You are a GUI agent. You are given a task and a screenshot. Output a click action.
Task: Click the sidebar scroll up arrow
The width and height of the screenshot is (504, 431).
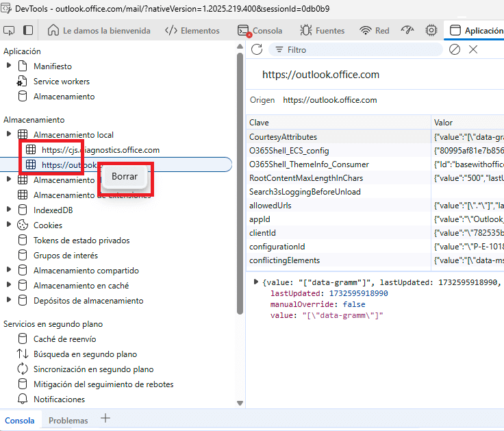(x=240, y=47)
